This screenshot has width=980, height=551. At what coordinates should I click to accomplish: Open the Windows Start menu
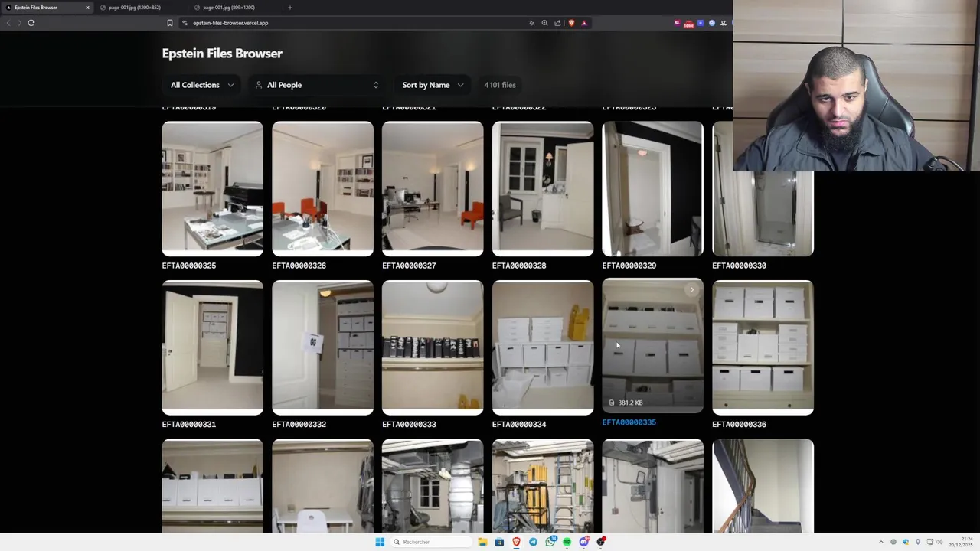pyautogui.click(x=380, y=542)
